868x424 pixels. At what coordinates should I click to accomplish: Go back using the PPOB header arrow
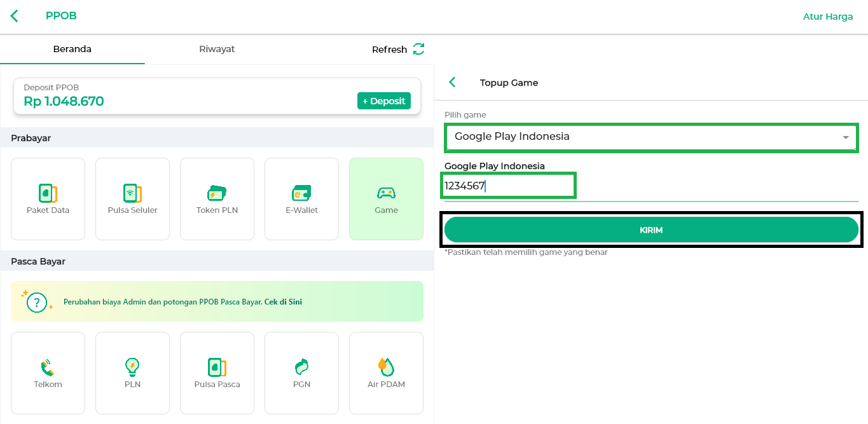tap(15, 16)
